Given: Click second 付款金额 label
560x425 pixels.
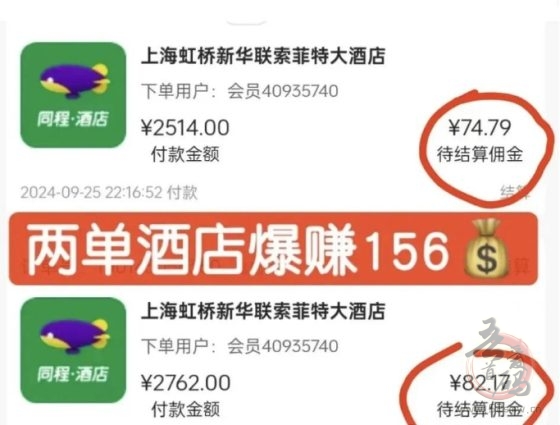Looking at the screenshot, I should [185, 409].
